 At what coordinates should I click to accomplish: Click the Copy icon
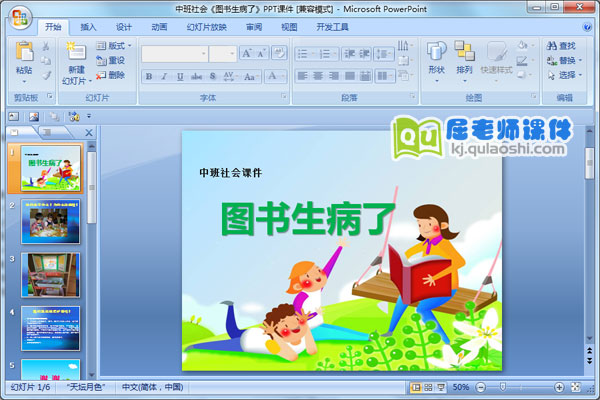(x=46, y=60)
